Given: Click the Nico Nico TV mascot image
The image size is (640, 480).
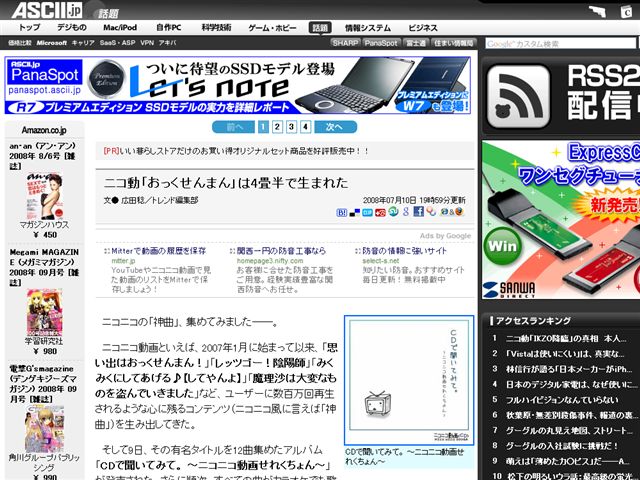Looking at the screenshot, I should point(377,403).
